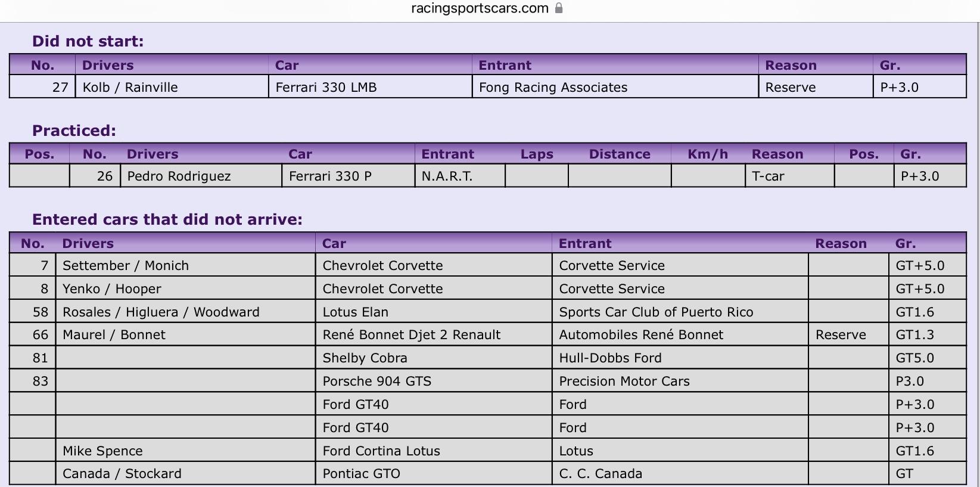
Task: Click 'Corvette Service' entrant in Settember row
Action: [680, 265]
